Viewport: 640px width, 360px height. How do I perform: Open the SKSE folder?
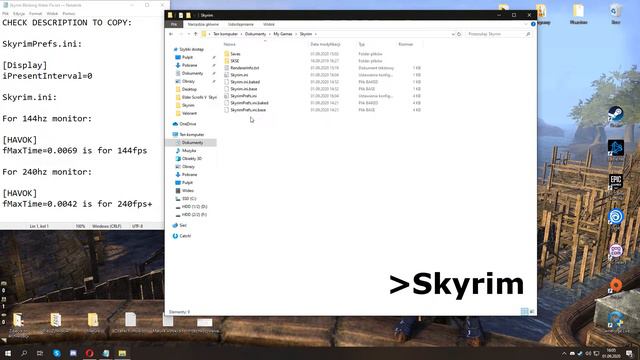[x=235, y=61]
